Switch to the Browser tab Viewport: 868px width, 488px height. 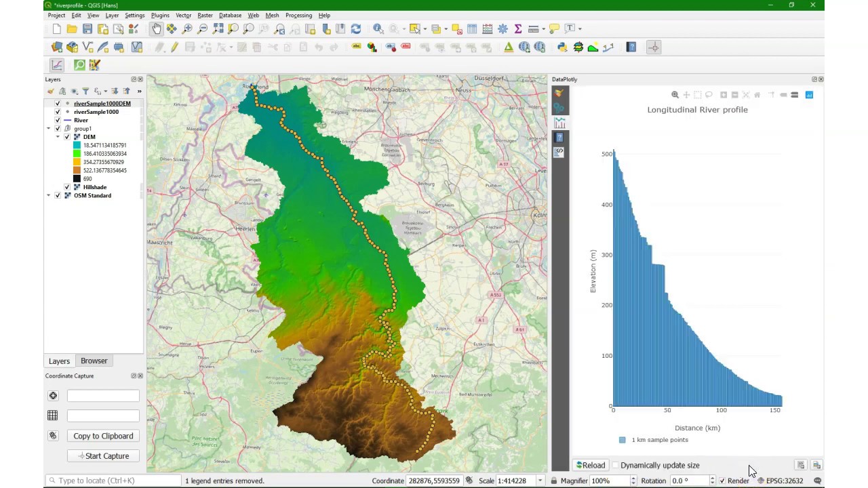pyautogui.click(x=94, y=361)
